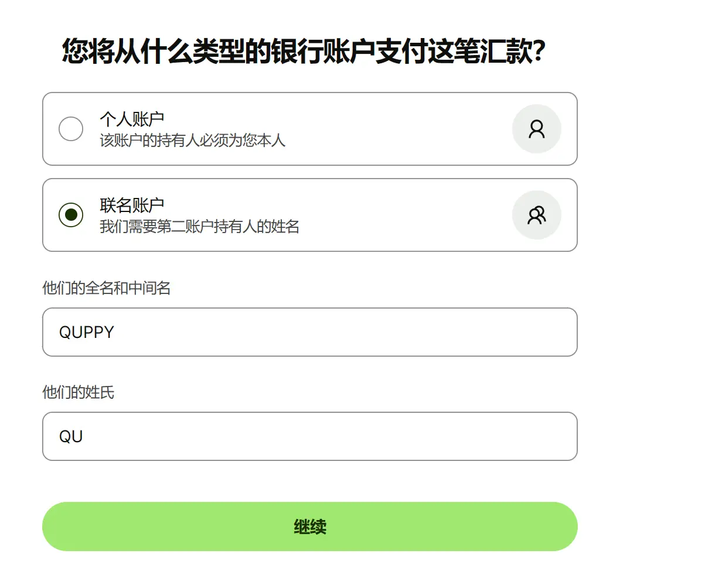
Task: Focus the 他们的全名和中间名 input field
Action: 309,332
